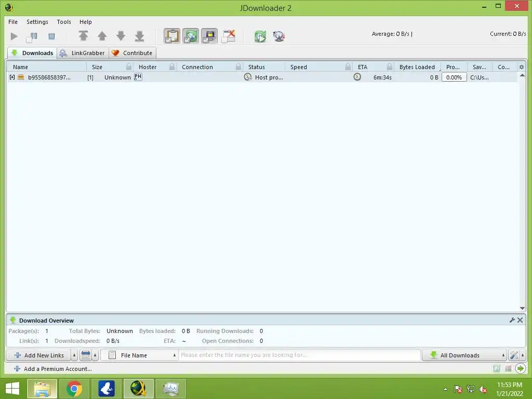Click the grid status bar icon
The height and width of the screenshot is (399, 532).
click(x=508, y=368)
